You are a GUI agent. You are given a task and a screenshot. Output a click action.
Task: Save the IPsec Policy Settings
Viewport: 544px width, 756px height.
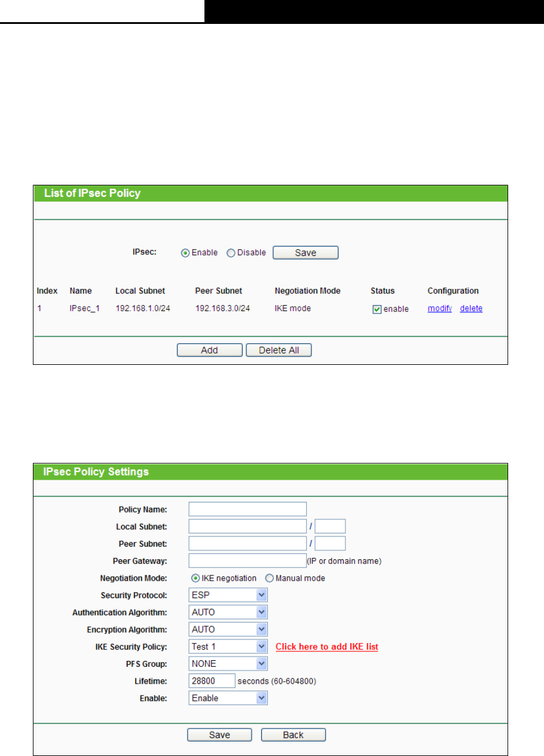[219, 734]
